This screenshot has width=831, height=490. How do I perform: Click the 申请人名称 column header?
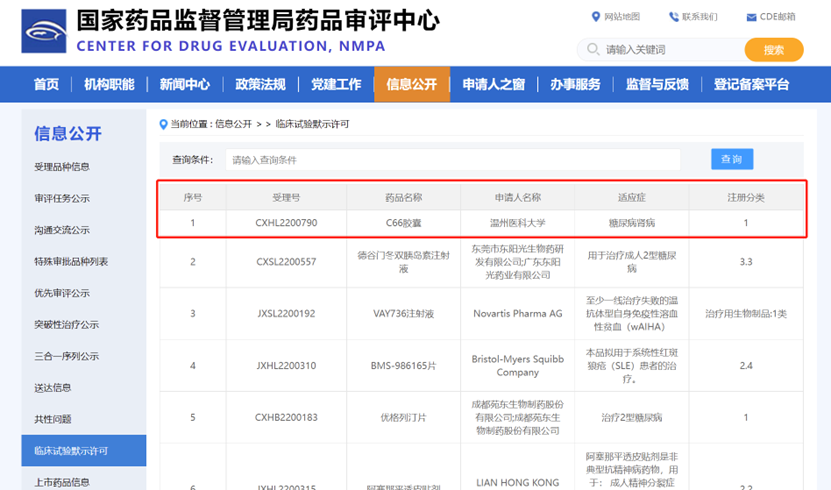[x=518, y=198]
